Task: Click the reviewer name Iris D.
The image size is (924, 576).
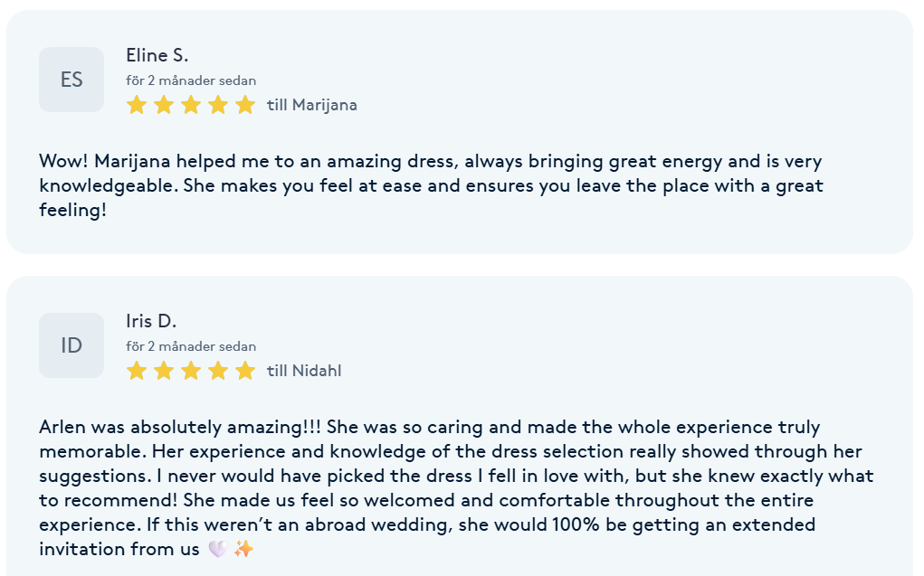Action: [x=151, y=321]
